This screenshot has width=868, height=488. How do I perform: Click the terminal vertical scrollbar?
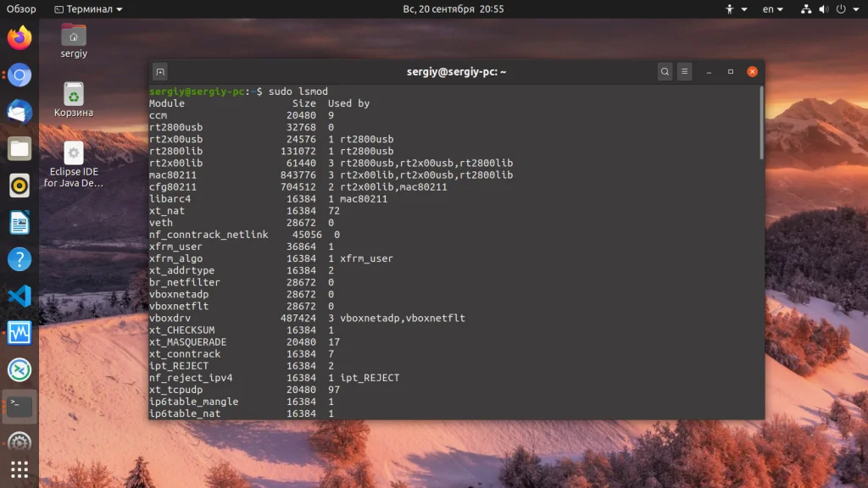[x=762, y=123]
